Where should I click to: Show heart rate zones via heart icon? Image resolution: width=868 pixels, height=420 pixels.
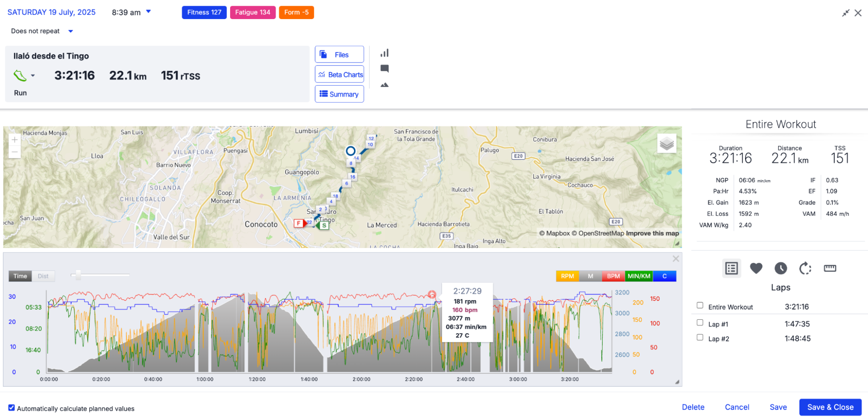(x=756, y=268)
